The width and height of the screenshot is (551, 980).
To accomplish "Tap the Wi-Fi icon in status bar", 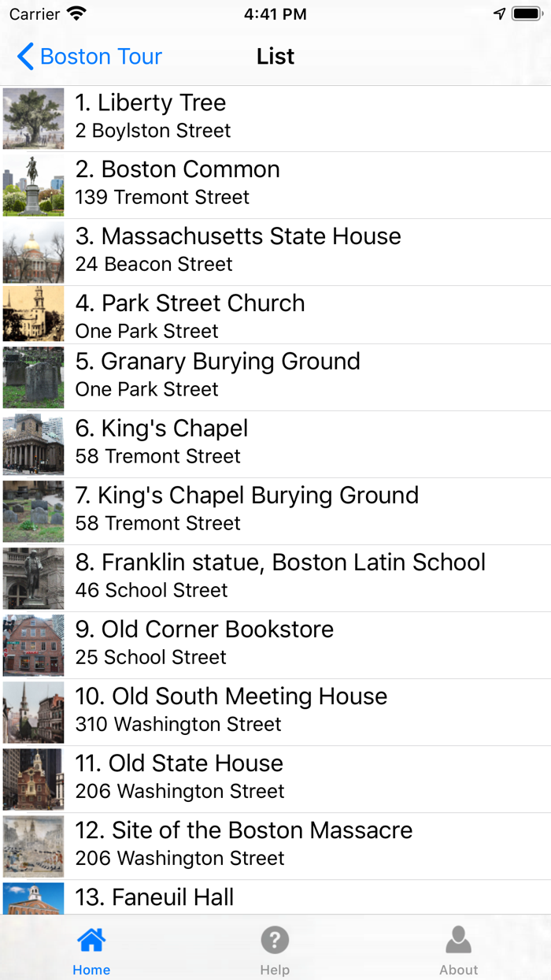I will pyautogui.click(x=75, y=13).
